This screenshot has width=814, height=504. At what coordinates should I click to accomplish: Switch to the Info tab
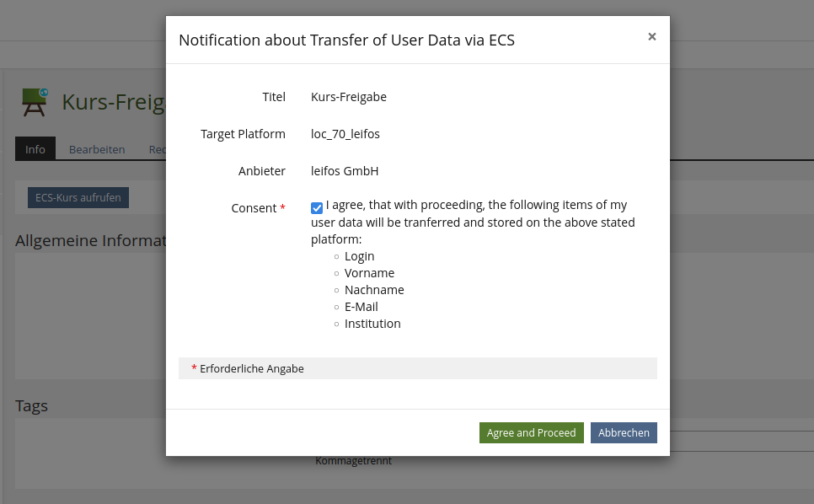pyautogui.click(x=35, y=149)
